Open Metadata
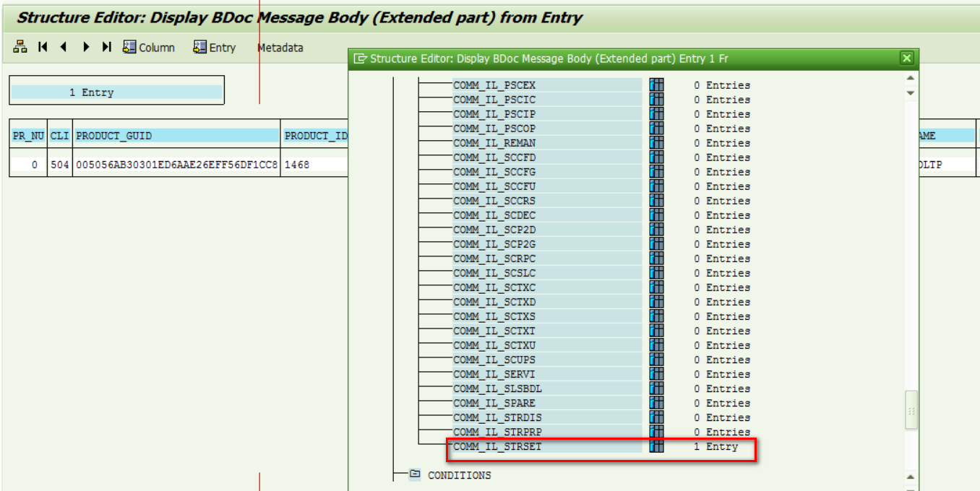 point(280,48)
